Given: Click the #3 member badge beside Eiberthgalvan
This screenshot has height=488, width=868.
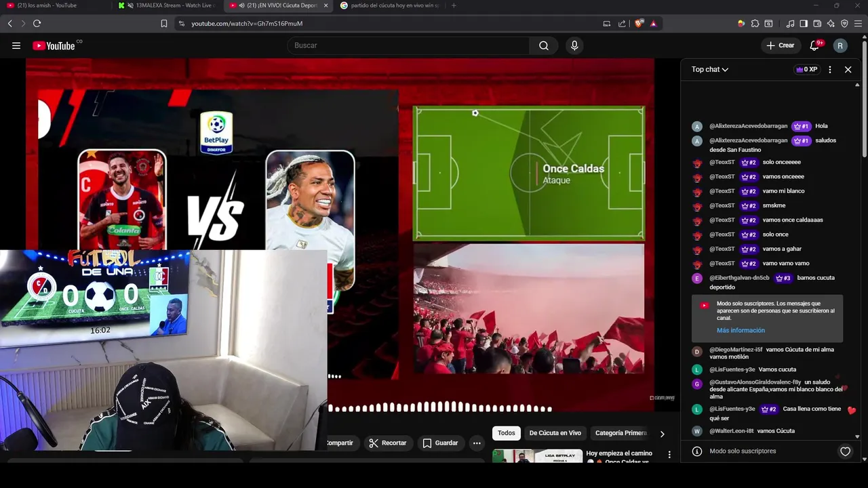Looking at the screenshot, I should [783, 278].
